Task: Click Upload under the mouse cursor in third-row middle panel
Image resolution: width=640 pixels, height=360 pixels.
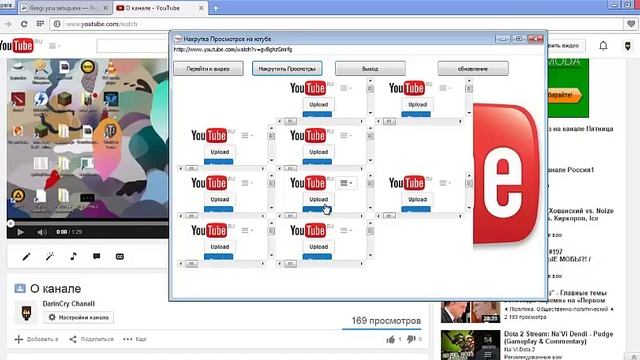Action: (x=318, y=199)
